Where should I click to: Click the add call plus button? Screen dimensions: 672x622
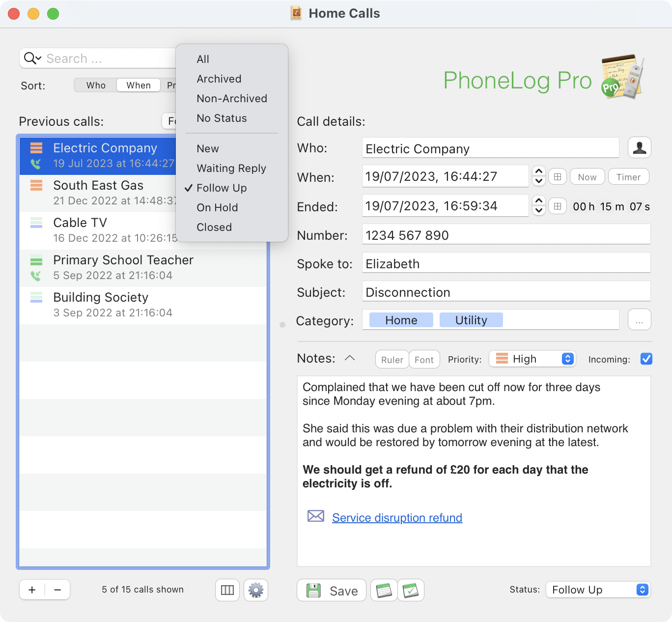(32, 590)
